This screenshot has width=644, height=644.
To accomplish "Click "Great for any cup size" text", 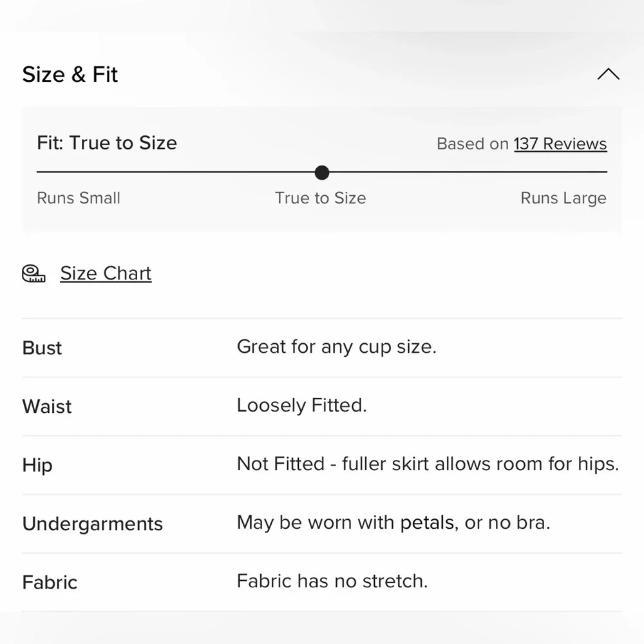I will point(336,346).
